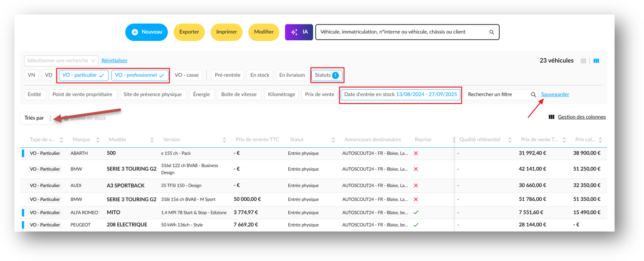This screenshot has width=644, height=261.
Task: Select the En stock filter tab
Action: pos(260,75)
